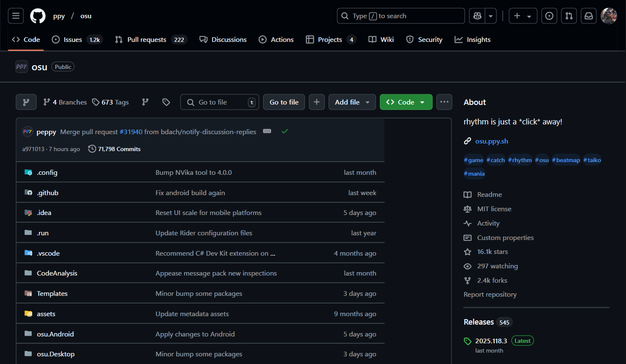Open commit hash a971013
Viewport: 626px width, 364px height.
pos(33,149)
